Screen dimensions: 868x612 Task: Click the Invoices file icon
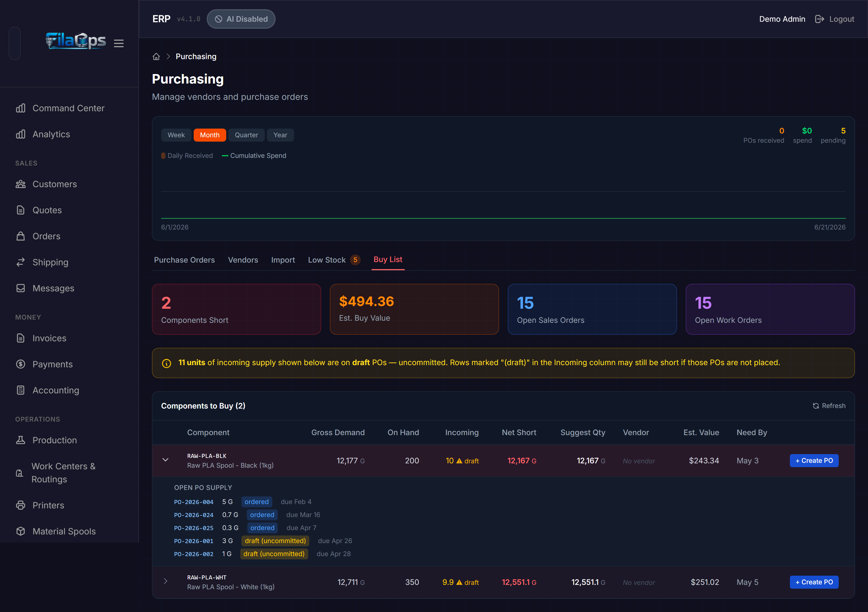[20, 338]
